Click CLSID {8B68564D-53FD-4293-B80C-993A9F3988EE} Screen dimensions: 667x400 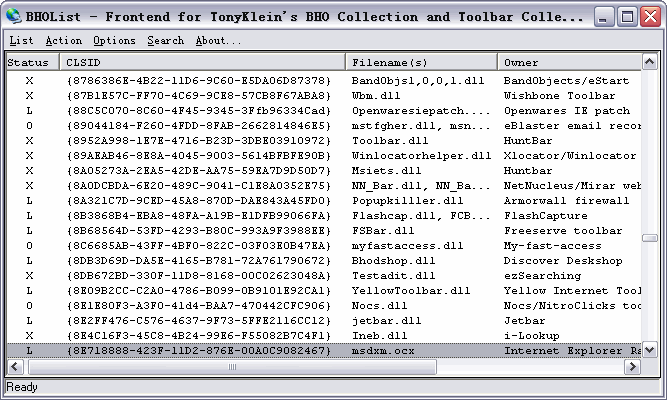(x=199, y=231)
